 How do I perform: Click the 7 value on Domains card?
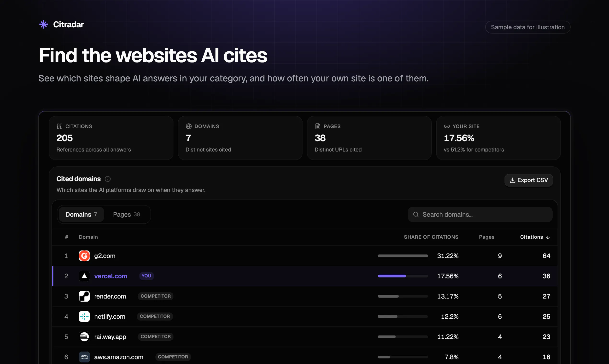pos(188,138)
